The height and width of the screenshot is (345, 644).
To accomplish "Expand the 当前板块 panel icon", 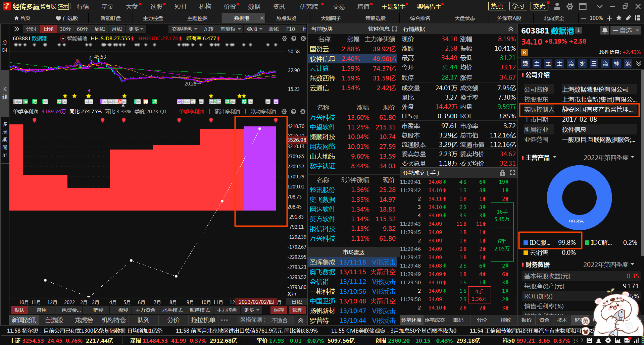I will tap(395, 29).
